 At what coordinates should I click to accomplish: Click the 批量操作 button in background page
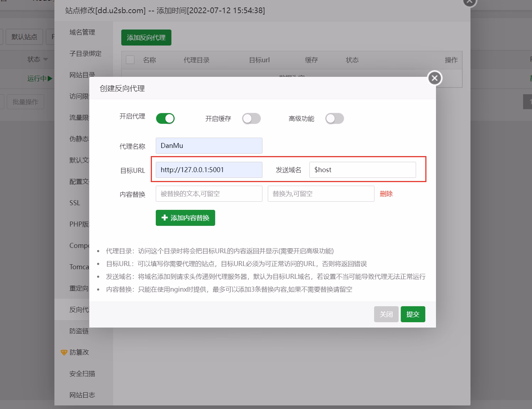coord(25,102)
